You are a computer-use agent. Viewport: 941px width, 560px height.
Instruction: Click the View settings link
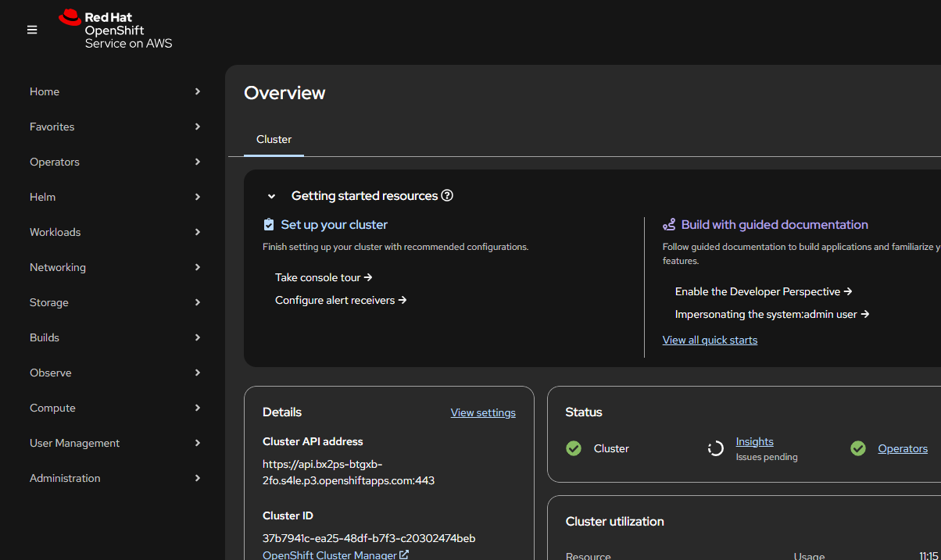(x=483, y=412)
